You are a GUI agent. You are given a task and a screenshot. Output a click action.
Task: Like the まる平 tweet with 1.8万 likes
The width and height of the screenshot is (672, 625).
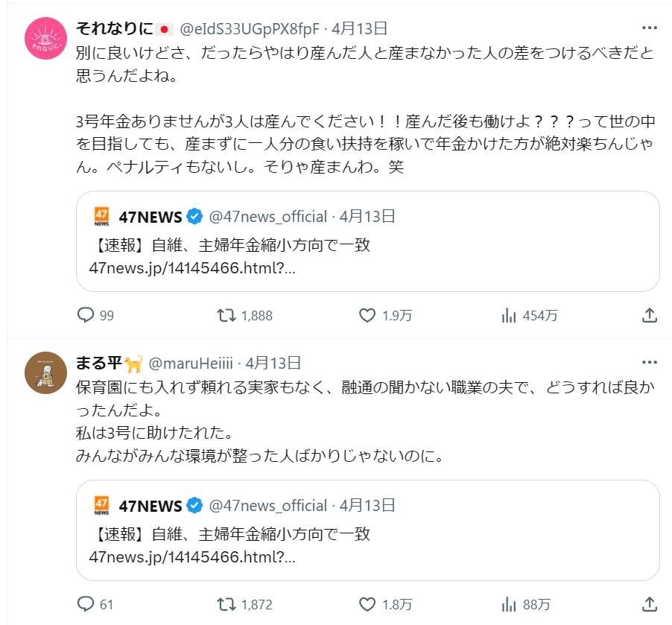pos(367,604)
